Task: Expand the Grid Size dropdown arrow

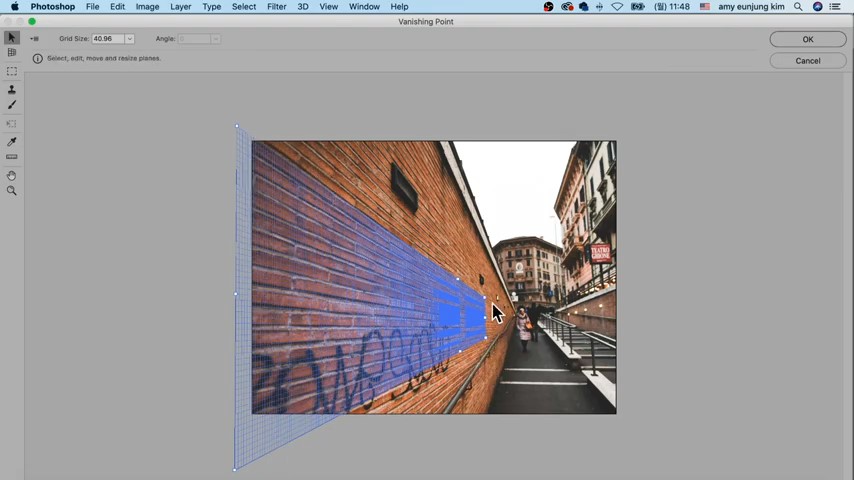Action: point(129,39)
